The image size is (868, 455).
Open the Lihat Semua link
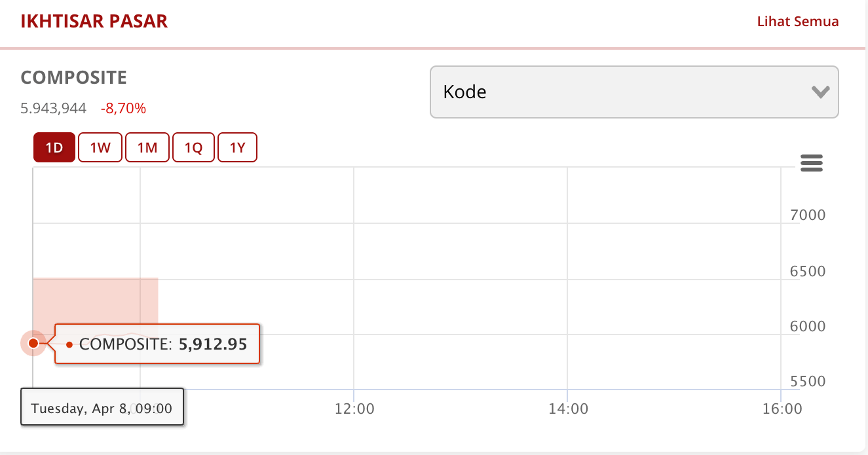point(797,22)
